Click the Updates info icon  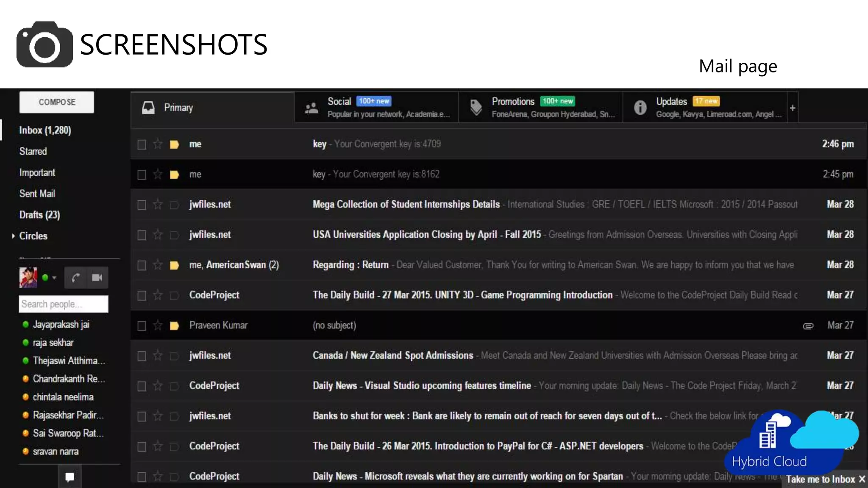[640, 108]
